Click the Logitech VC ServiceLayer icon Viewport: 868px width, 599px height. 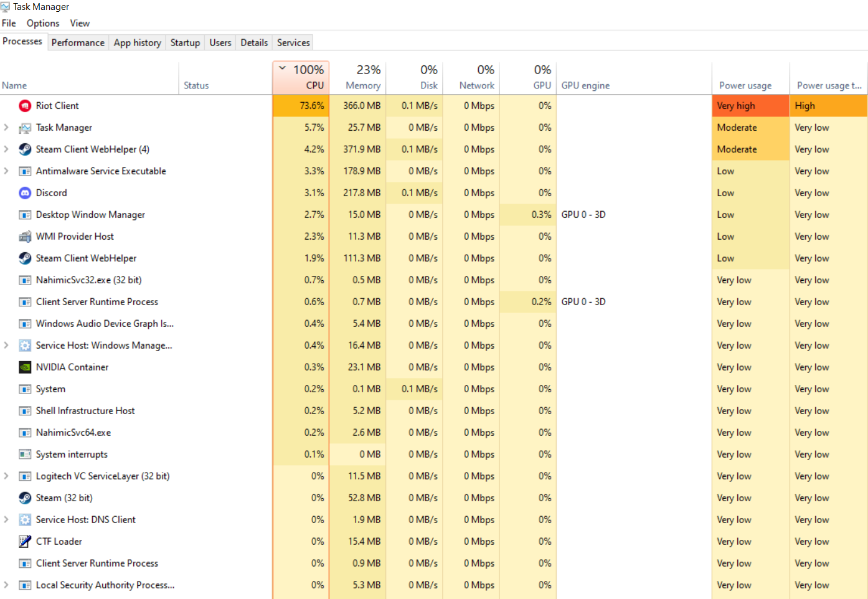pos(25,476)
